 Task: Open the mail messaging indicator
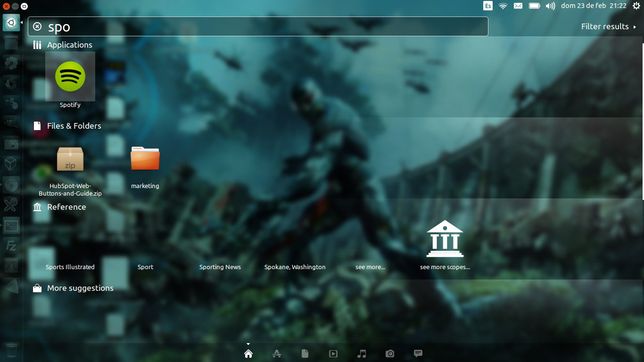tap(518, 6)
